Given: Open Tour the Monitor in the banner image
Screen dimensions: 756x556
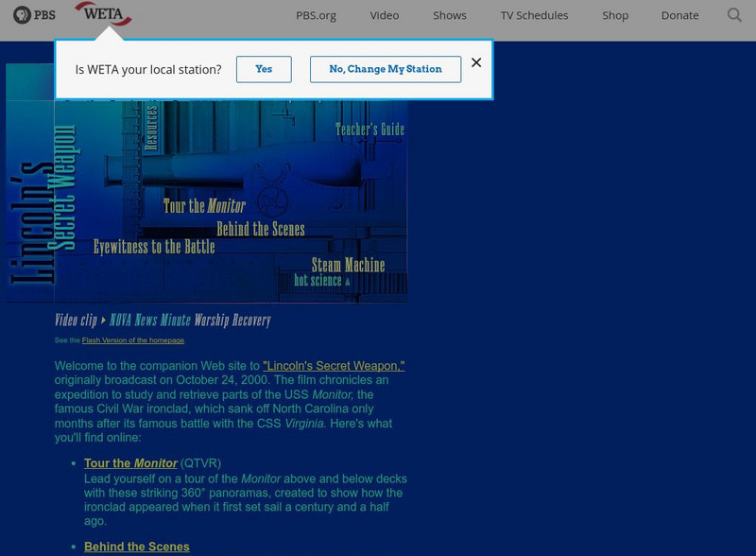Looking at the screenshot, I should (x=204, y=206).
